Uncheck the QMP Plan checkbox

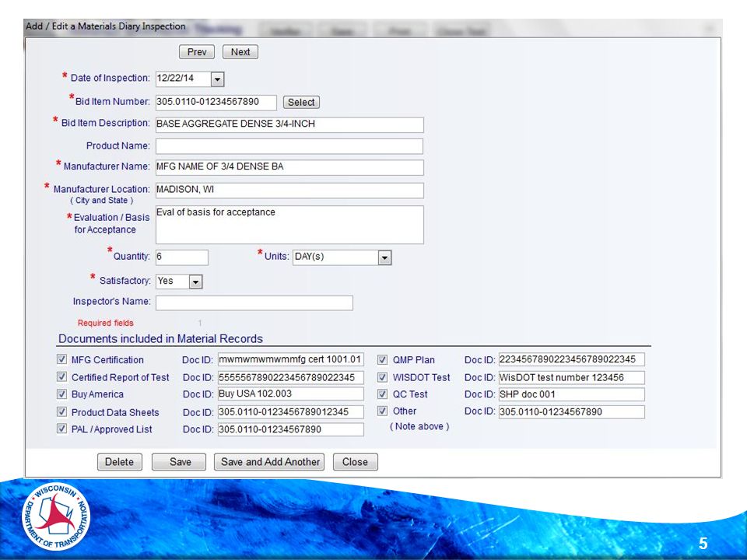(x=382, y=359)
